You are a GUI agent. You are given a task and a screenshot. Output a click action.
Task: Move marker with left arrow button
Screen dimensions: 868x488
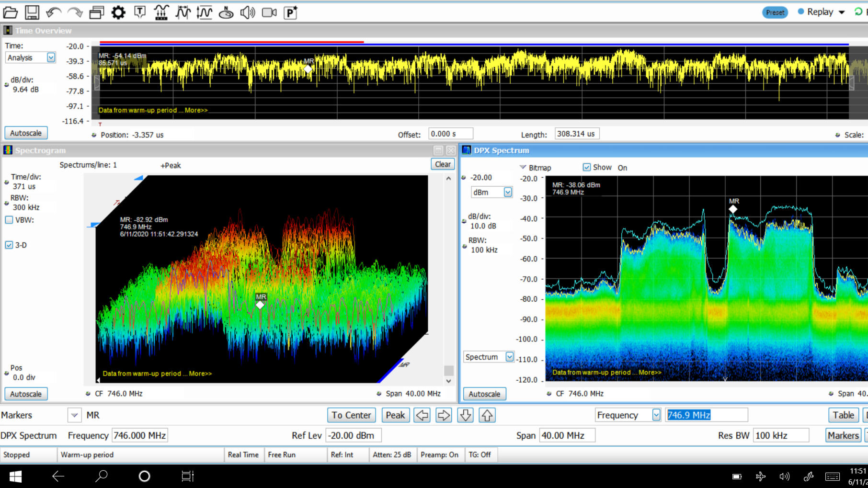(422, 415)
